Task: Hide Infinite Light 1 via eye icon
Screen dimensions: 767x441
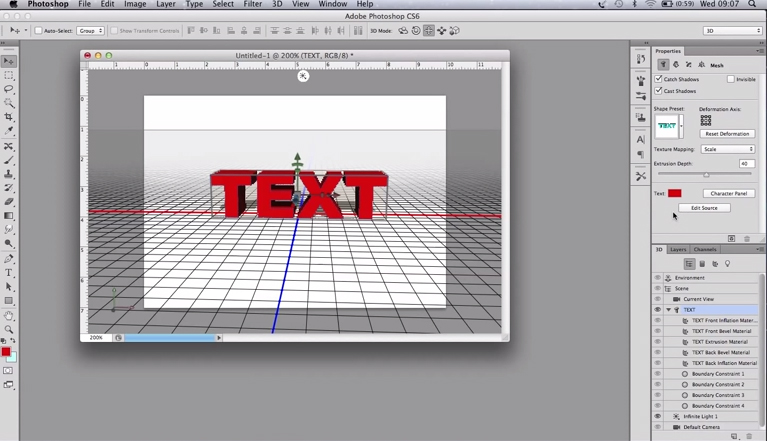Action: click(657, 416)
